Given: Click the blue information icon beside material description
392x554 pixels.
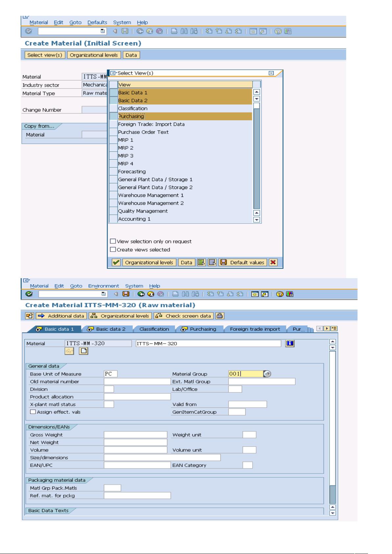Looking at the screenshot, I should [x=290, y=343].
